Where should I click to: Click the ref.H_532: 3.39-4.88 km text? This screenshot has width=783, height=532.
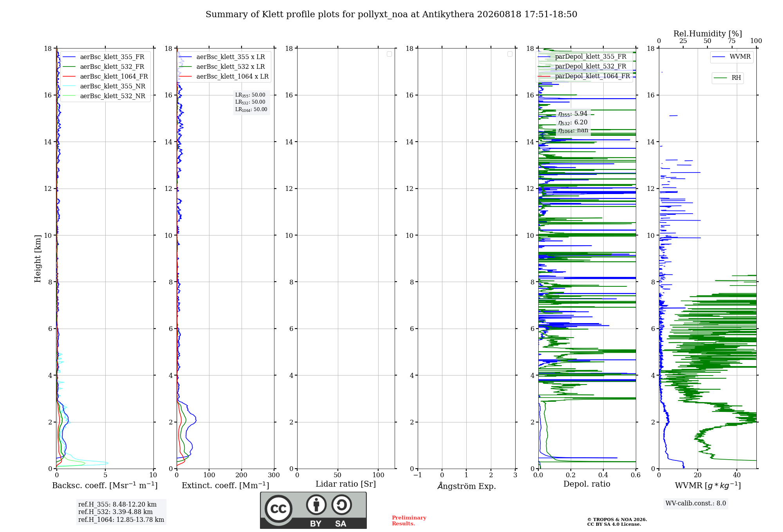(115, 512)
